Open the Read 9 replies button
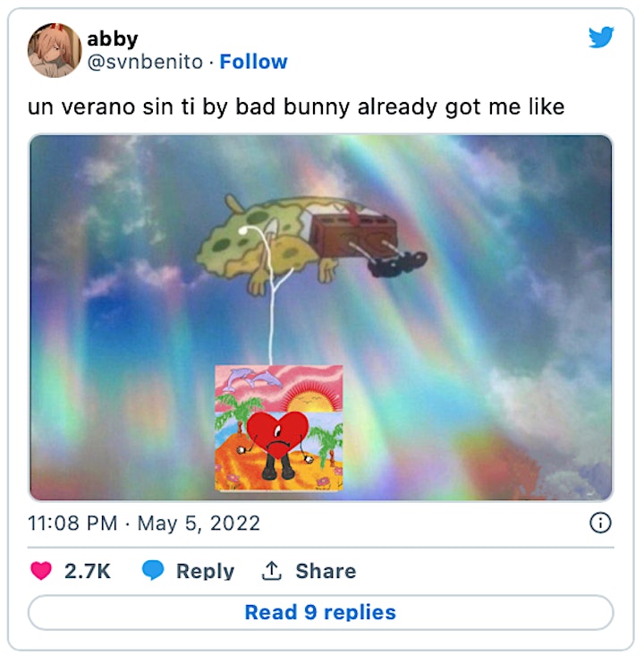 321,612
